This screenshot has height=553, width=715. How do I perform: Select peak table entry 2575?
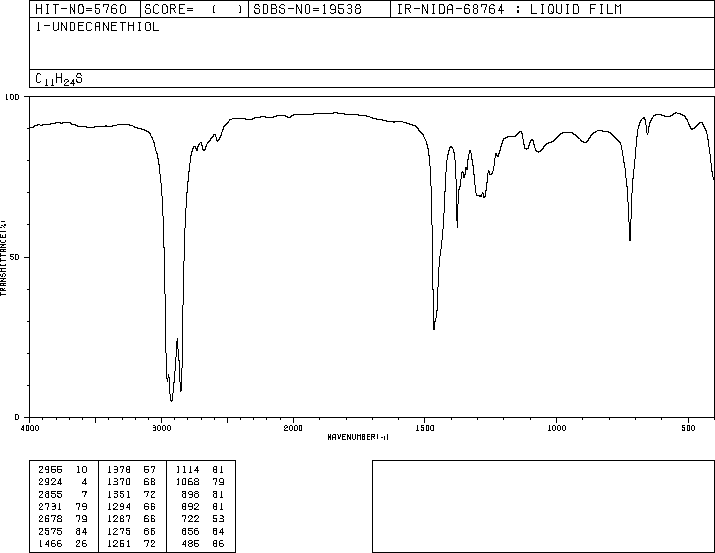point(50,531)
